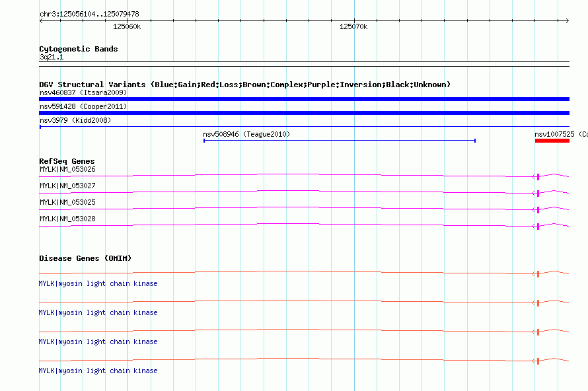Click the DGV Structural Variants track title
This screenshot has width=588, height=391.
point(244,85)
